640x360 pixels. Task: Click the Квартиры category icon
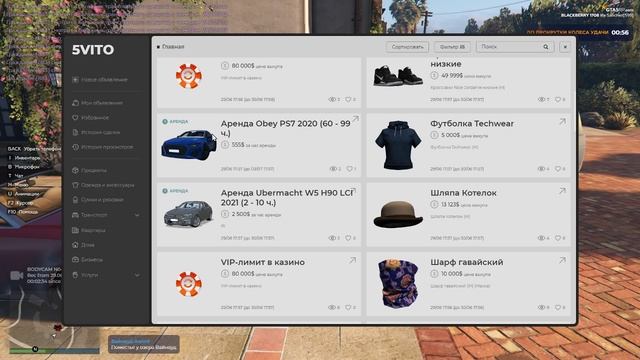tap(75, 230)
